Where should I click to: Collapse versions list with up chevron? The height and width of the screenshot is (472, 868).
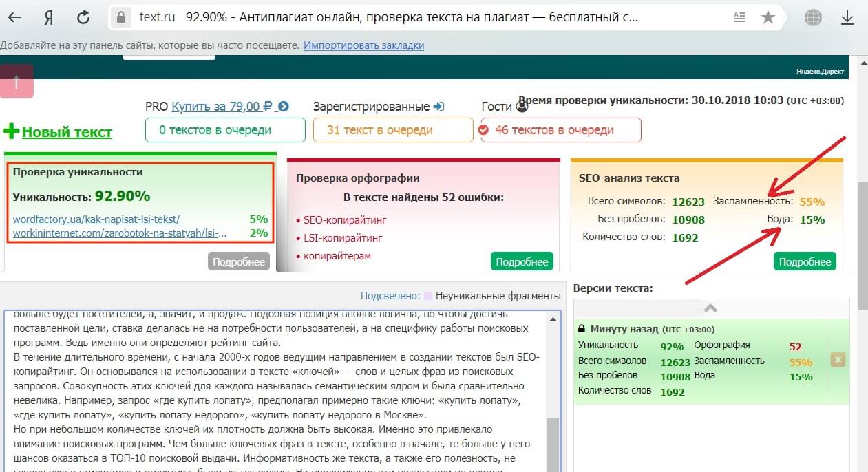coord(710,309)
